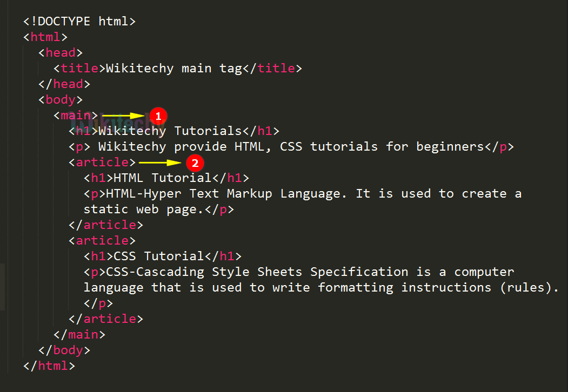The image size is (568, 392).
Task: Click the red circle marker numbered 1
Action: click(158, 116)
